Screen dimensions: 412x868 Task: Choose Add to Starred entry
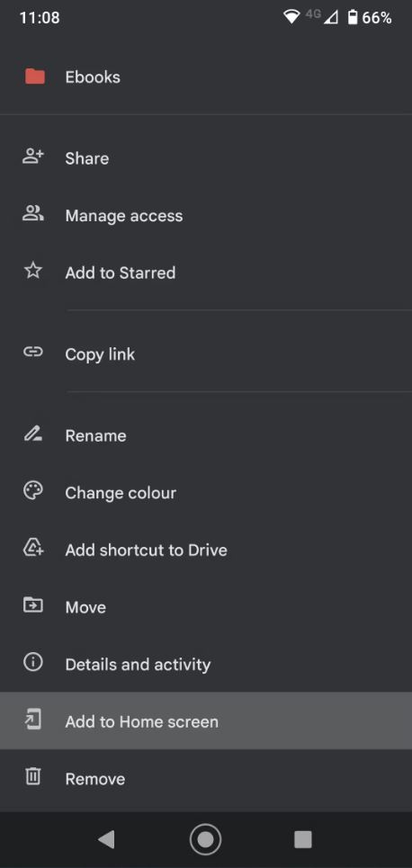(x=206, y=273)
